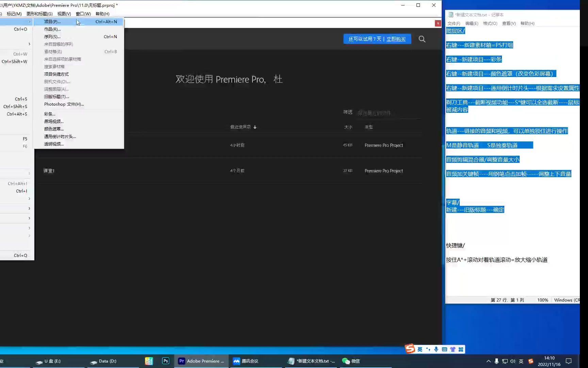Click the 图层区/ heading in Notepad
588x368 pixels.
(x=455, y=31)
